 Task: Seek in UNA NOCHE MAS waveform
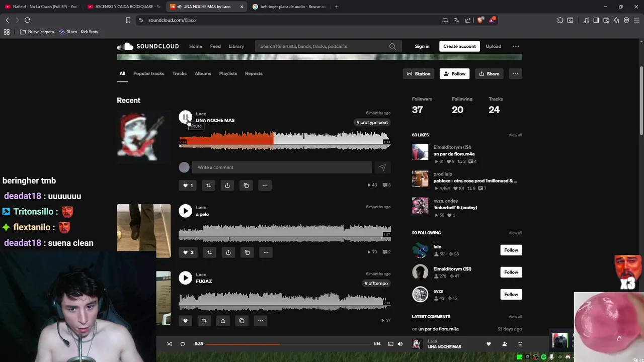coord(284,140)
